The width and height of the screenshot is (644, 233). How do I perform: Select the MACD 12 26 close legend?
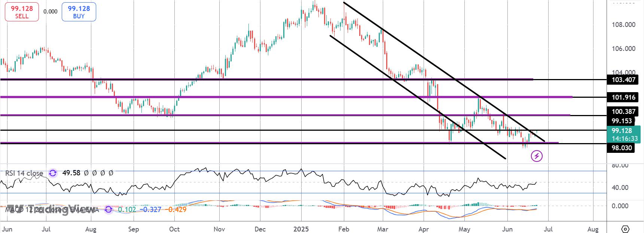pyautogui.click(x=52, y=209)
